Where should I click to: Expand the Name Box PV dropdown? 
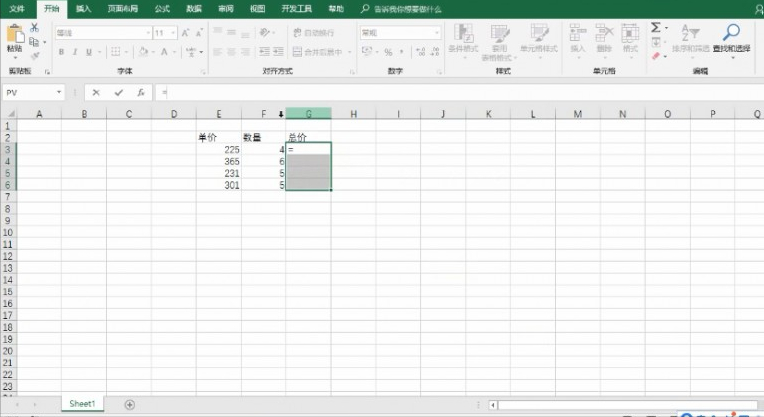pos(59,93)
